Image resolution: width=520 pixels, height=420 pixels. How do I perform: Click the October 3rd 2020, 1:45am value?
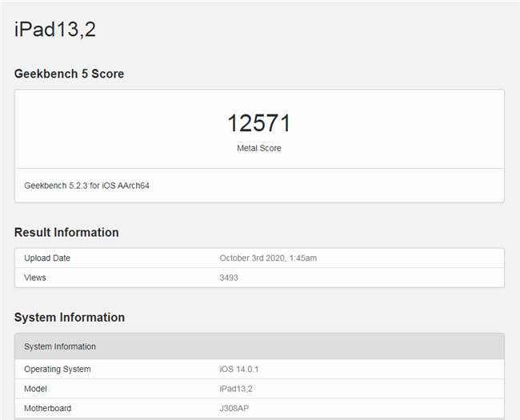tap(268, 258)
